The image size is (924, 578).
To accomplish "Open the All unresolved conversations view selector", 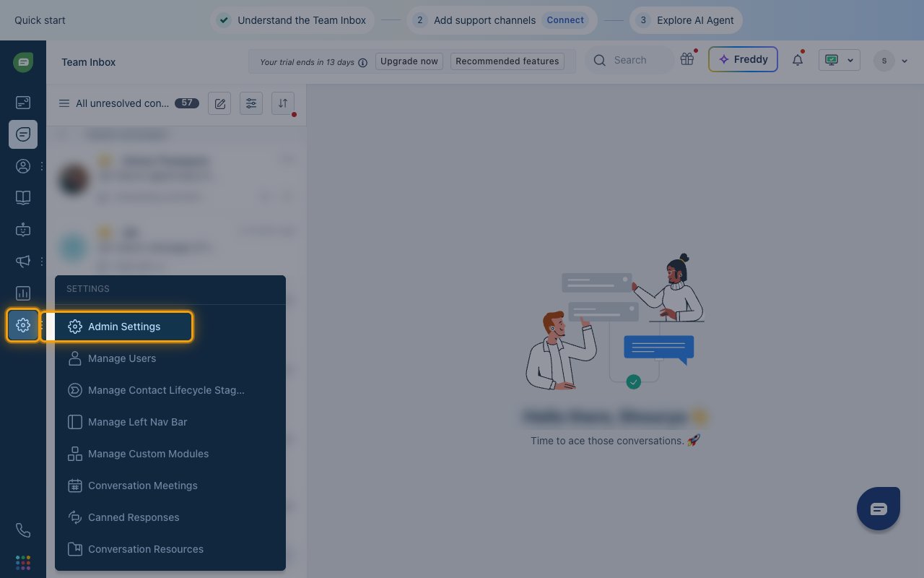I will click(123, 103).
